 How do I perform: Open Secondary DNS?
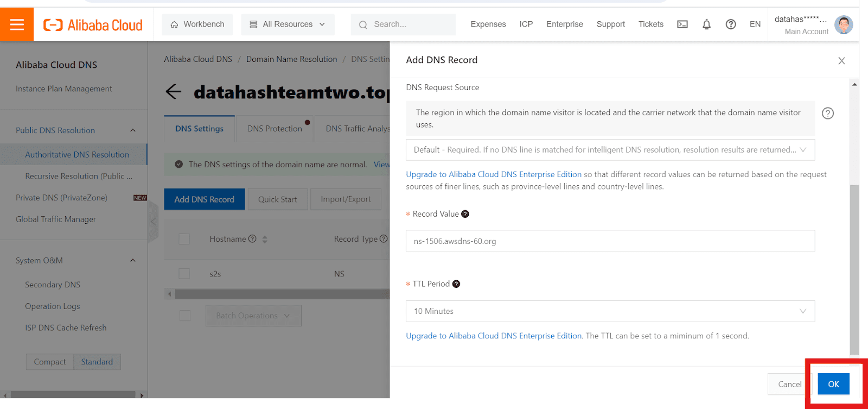click(53, 285)
